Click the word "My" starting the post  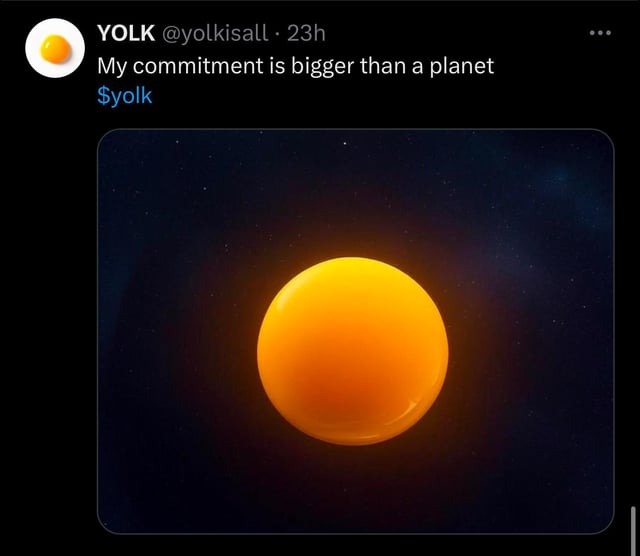(x=111, y=67)
